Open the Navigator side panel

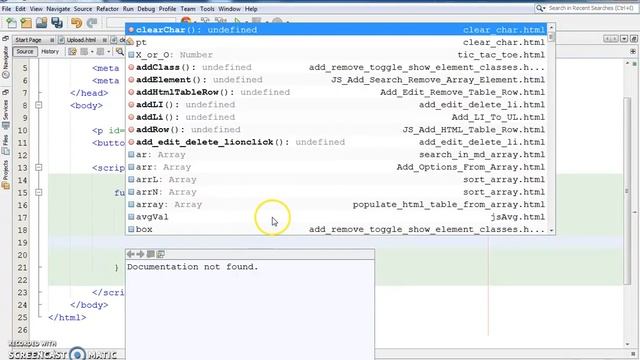pos(5,62)
